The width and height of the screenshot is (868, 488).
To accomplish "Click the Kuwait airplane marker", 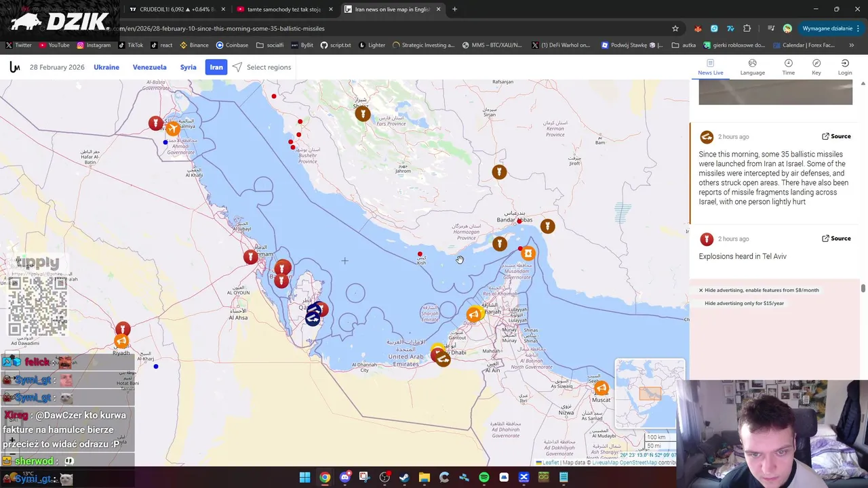I will [x=173, y=128].
